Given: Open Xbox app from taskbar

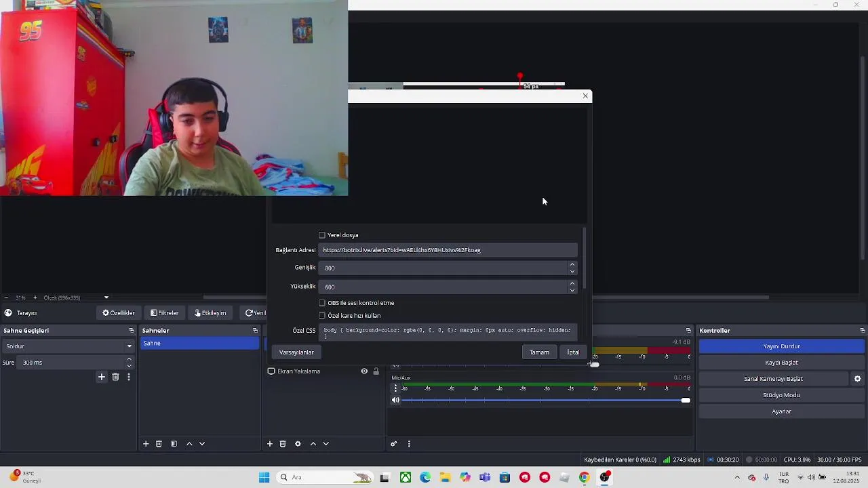Looking at the screenshot, I should pos(406,477).
